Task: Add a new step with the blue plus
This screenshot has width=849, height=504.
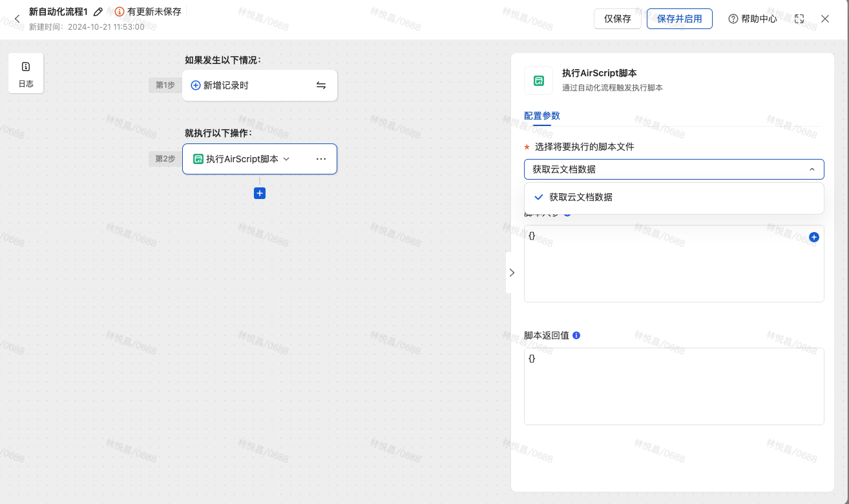Action: point(260,193)
